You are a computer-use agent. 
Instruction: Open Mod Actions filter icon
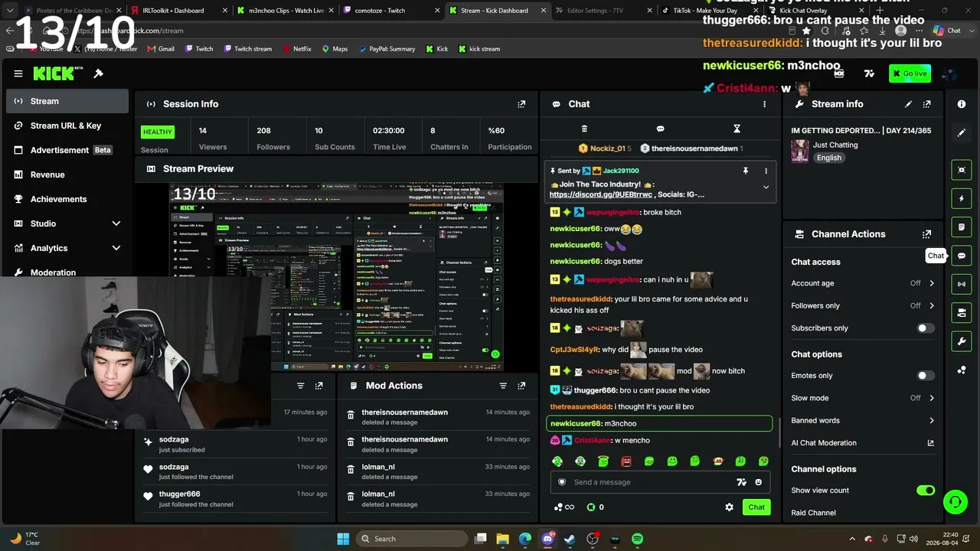(503, 386)
